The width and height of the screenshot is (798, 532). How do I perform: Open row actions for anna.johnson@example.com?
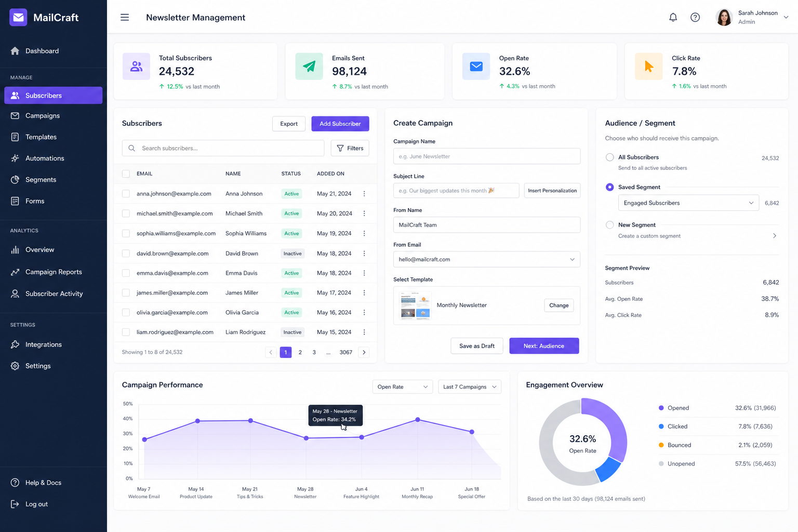tap(364, 194)
